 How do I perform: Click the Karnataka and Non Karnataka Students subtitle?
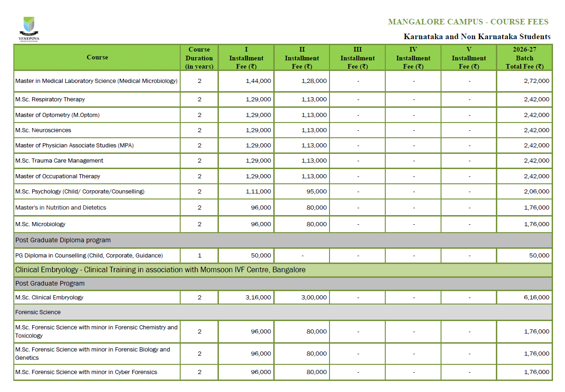477,36
